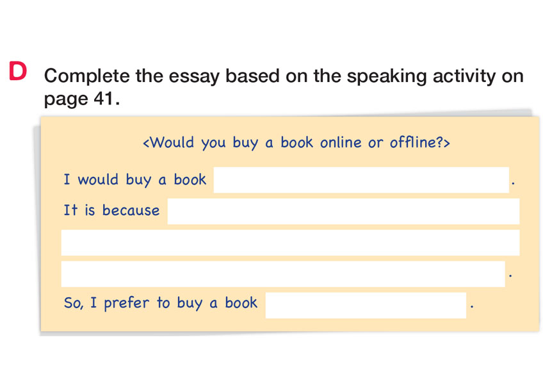This screenshot has height=392, width=559.
Task: Click the blank following "It is because"
Action: pyautogui.click(x=343, y=211)
